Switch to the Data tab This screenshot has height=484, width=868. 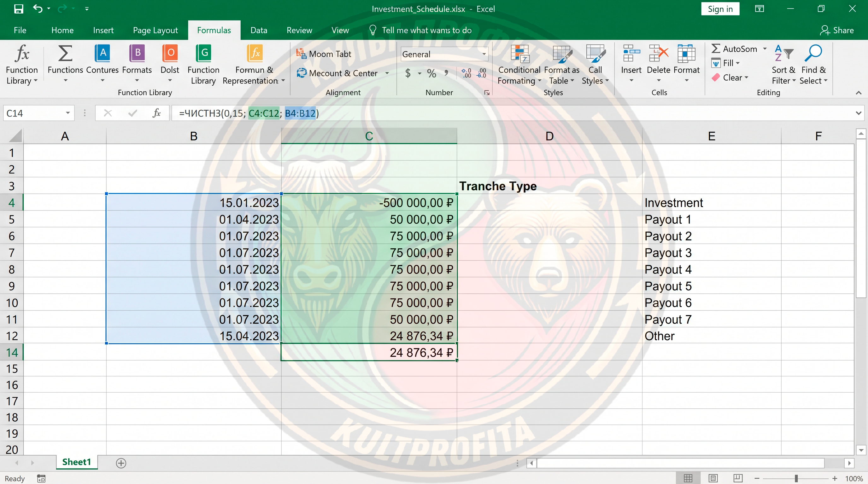coord(259,30)
